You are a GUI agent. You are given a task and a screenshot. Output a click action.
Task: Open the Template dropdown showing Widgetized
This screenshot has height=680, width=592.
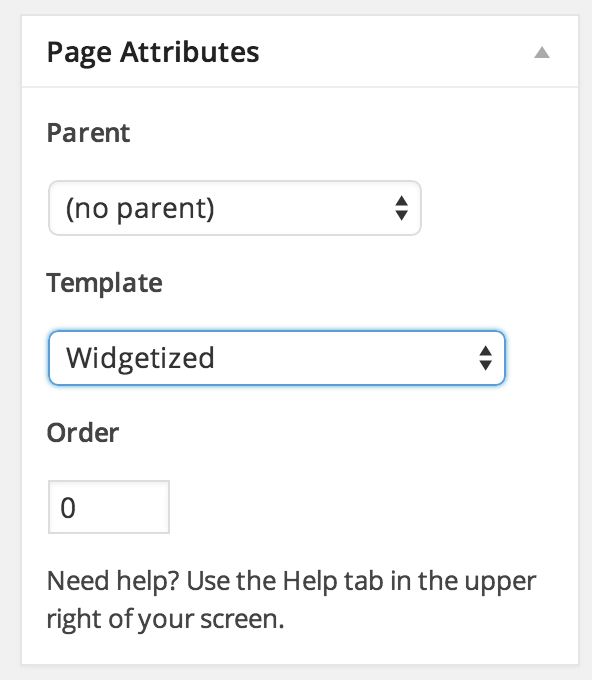click(x=277, y=358)
